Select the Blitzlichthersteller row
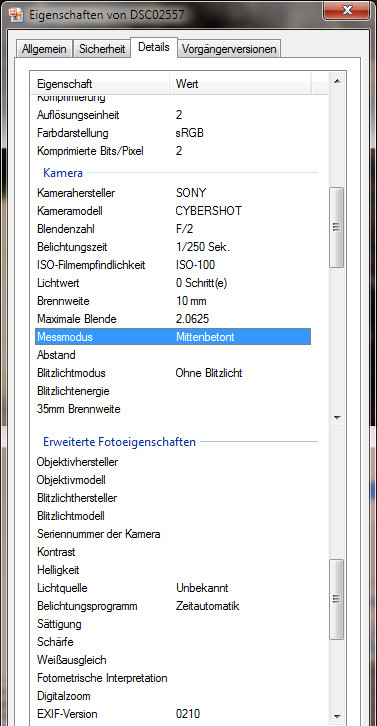The height and width of the screenshot is (726, 377). [x=173, y=498]
